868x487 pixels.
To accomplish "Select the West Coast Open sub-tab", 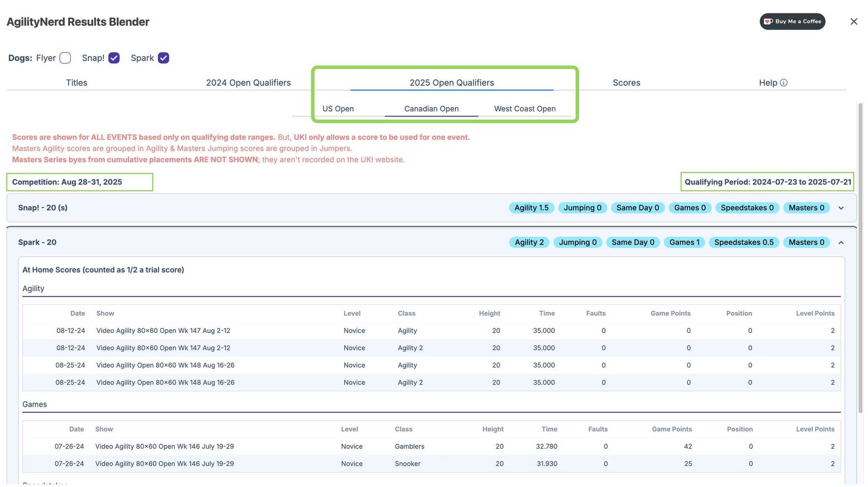I will [525, 108].
